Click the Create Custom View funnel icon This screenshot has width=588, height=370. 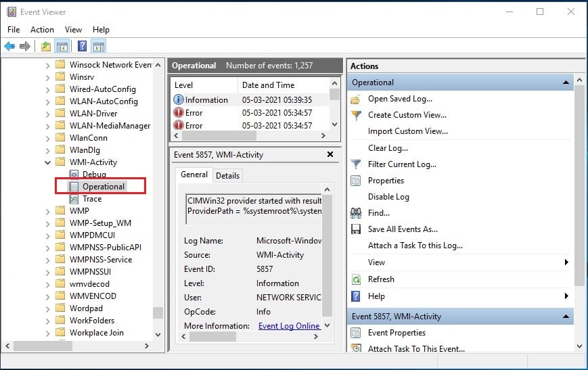point(356,116)
